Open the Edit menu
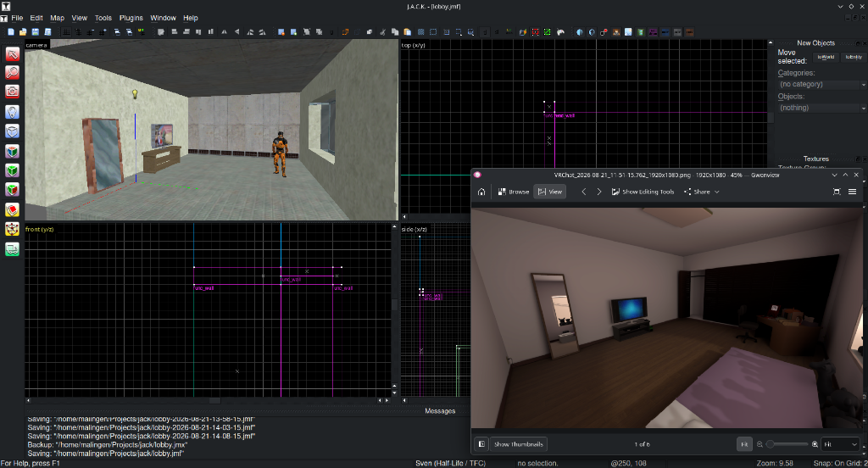The height and width of the screenshot is (468, 868). (36, 18)
